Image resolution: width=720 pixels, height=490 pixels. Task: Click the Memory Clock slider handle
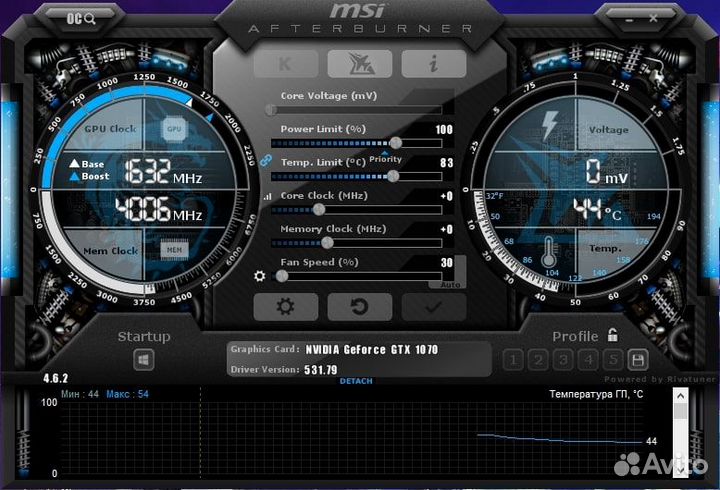pyautogui.click(x=327, y=243)
